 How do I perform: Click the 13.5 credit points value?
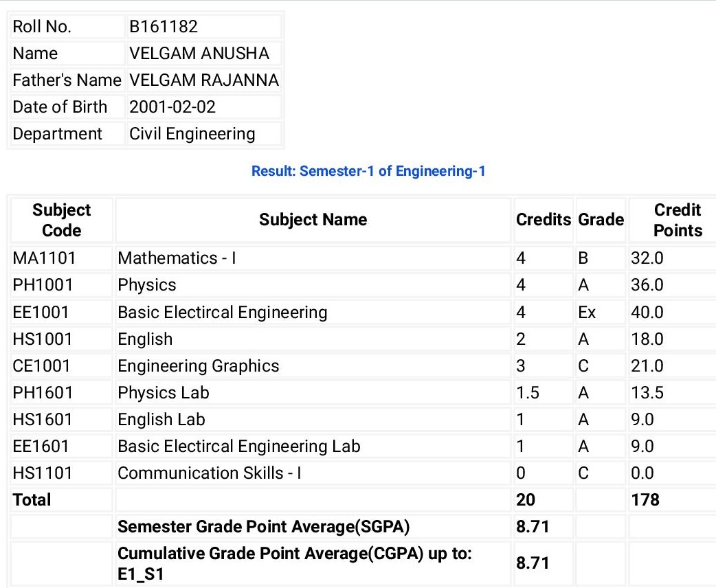pos(647,393)
